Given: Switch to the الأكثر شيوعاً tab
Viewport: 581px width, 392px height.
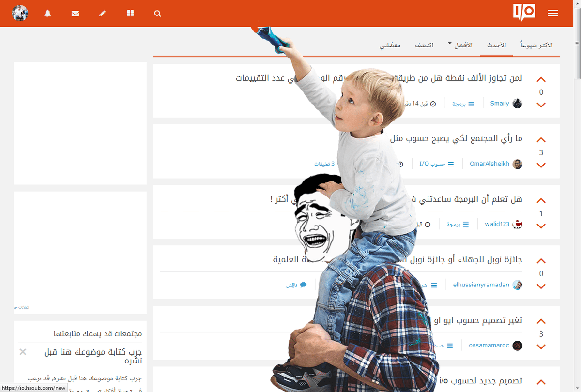Looking at the screenshot, I should 536,45.
